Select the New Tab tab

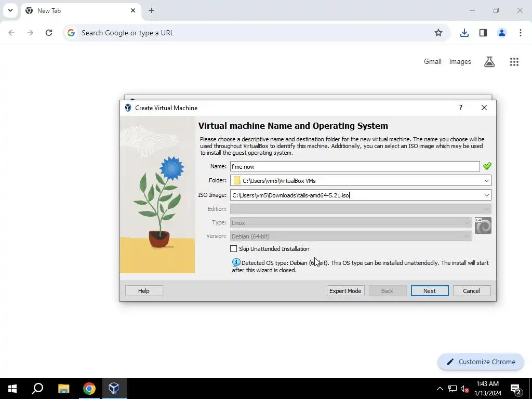click(x=81, y=10)
